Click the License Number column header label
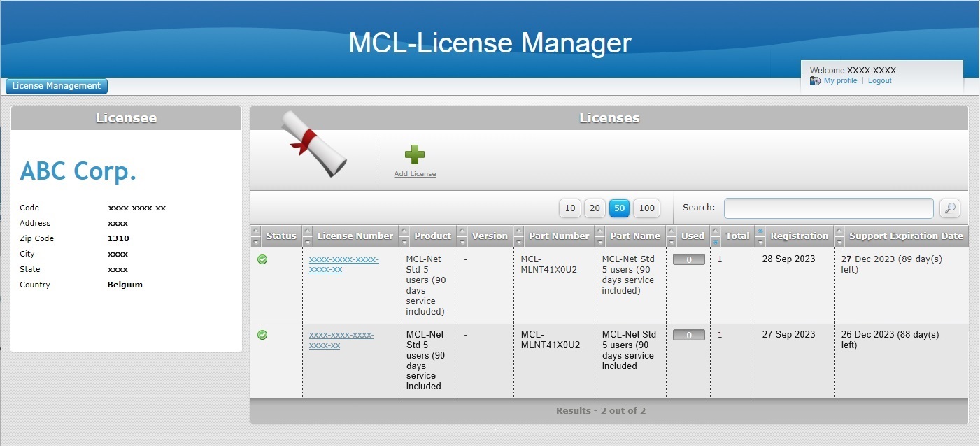The width and height of the screenshot is (980, 446). tap(355, 236)
